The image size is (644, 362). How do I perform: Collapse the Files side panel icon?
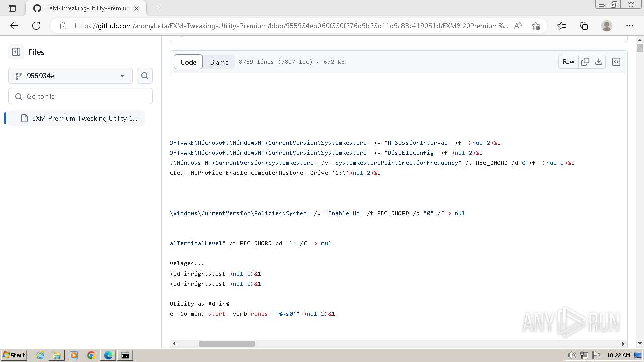tap(16, 52)
